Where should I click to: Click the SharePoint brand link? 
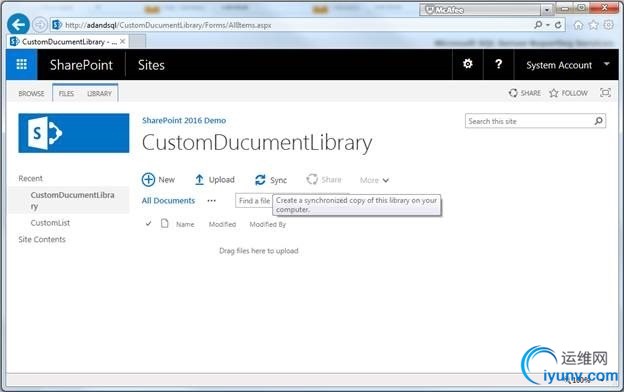click(81, 65)
